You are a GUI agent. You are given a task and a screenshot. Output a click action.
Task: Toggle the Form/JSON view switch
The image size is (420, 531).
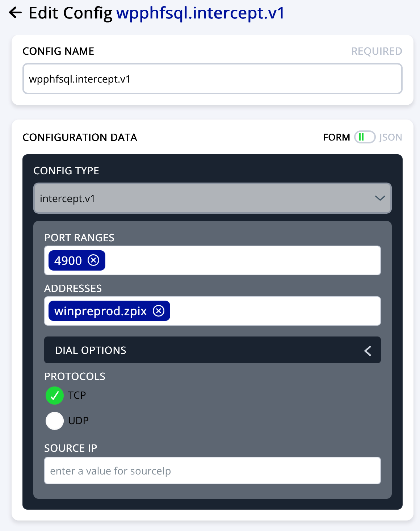click(x=365, y=137)
